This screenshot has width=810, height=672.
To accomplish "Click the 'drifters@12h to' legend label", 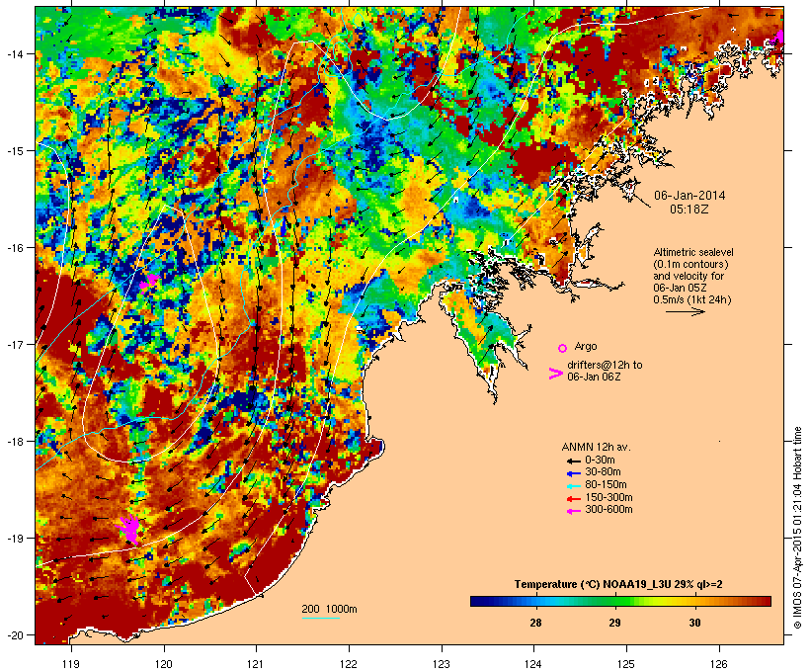I will click(x=605, y=365).
